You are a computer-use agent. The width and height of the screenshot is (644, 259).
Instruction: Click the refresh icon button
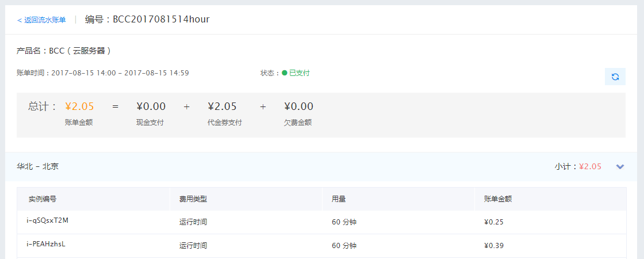tap(615, 77)
